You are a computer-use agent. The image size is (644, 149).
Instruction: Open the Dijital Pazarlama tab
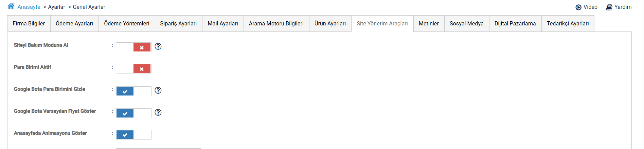(x=515, y=24)
